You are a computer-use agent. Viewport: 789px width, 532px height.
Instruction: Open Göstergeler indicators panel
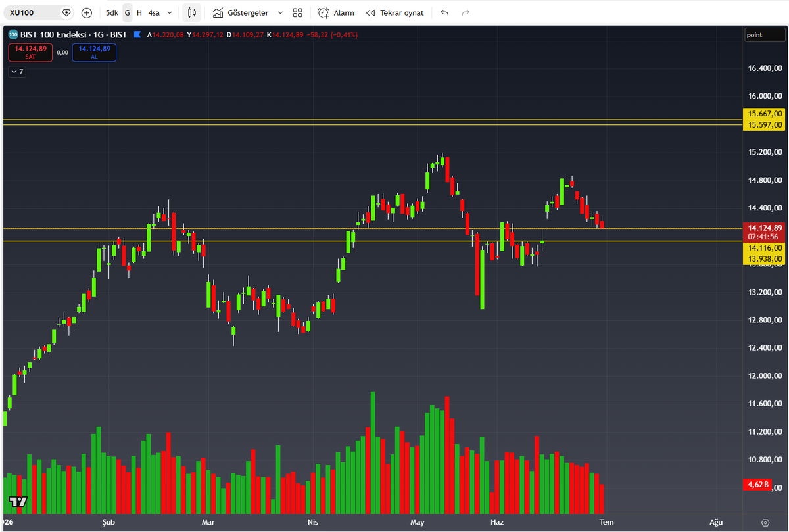click(240, 12)
